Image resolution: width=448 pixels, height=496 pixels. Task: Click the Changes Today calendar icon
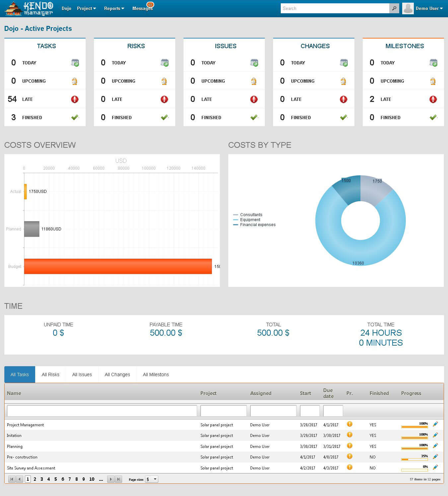click(344, 63)
